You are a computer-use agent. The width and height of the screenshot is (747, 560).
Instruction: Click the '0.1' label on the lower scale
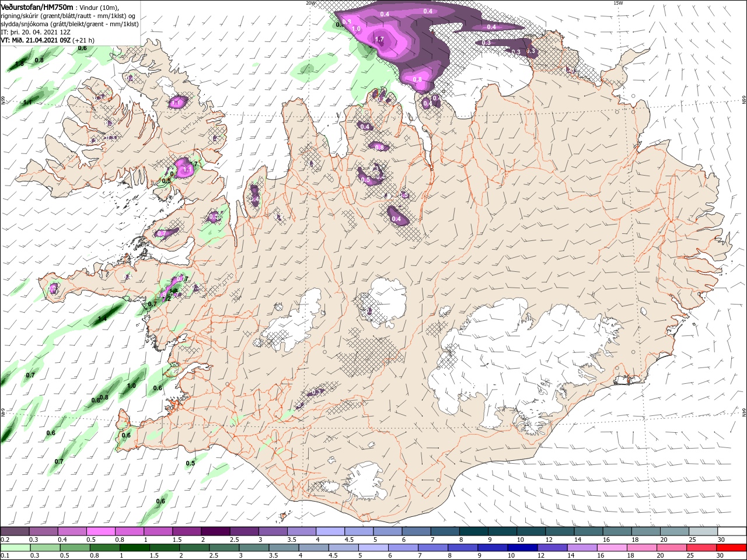tap(4, 556)
